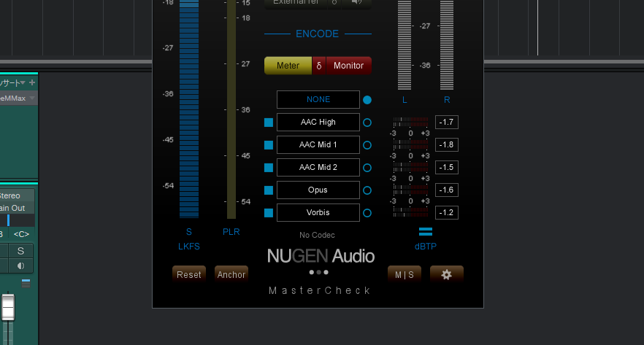Click the right channel level meter
Screen dimensions: 644x345
pos(447,44)
